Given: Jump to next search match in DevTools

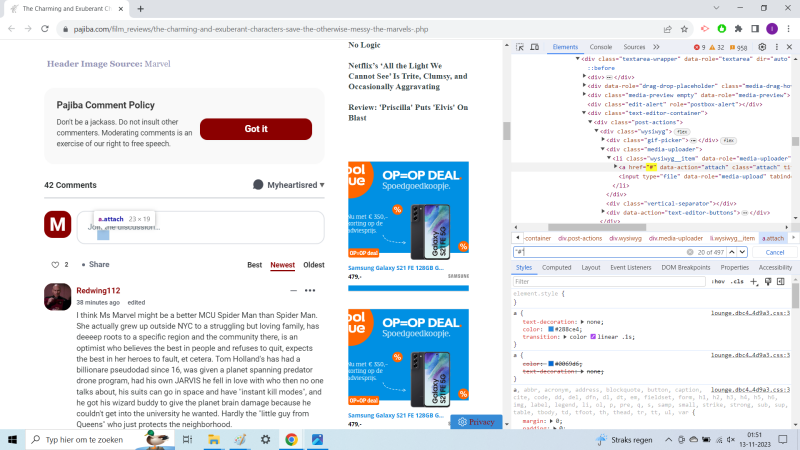Looking at the screenshot, I should click(742, 252).
